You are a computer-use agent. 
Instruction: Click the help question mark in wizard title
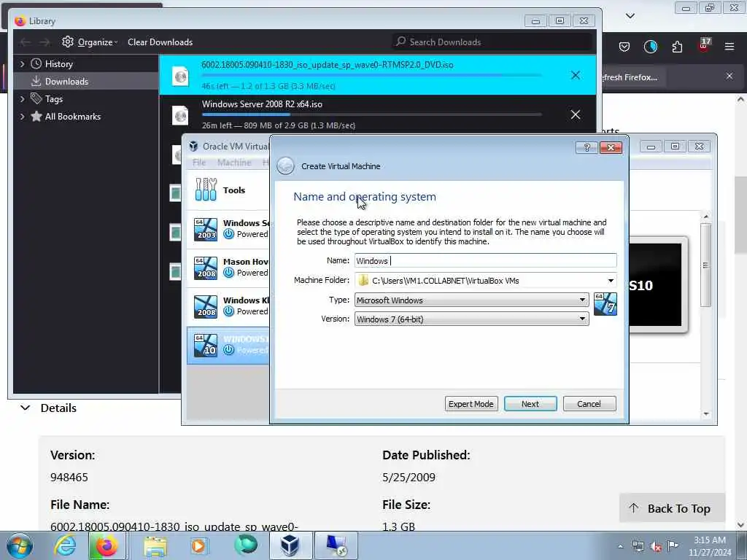point(587,147)
